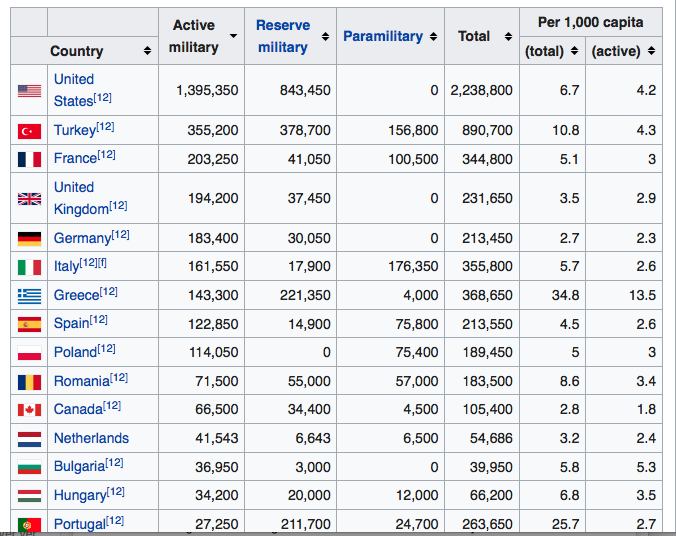The image size is (676, 536).
Task: Click the Poland flag icon
Action: click(x=29, y=353)
